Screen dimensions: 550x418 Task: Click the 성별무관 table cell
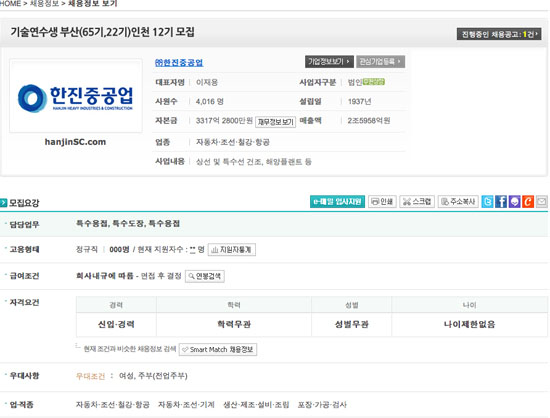(x=351, y=324)
